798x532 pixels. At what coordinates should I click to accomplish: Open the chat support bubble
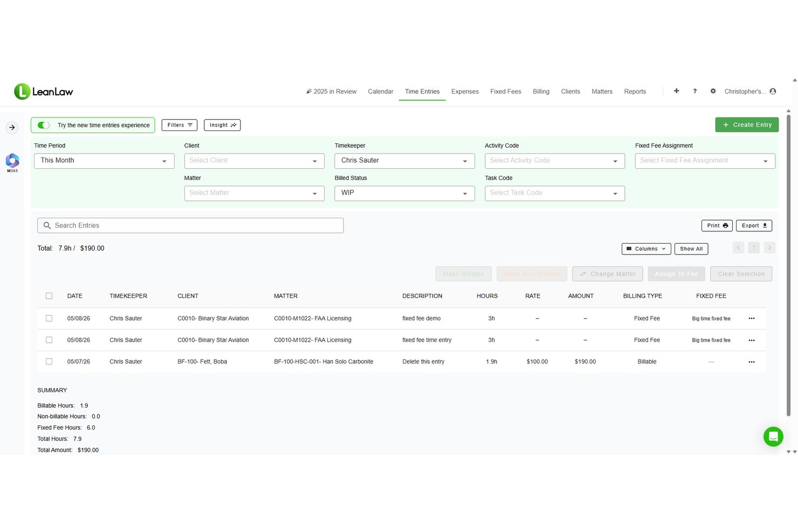coord(773,437)
